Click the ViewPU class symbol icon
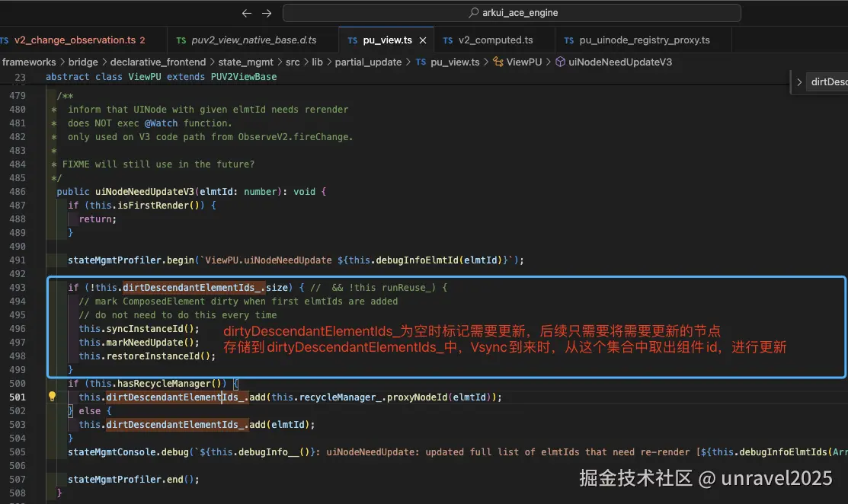Viewport: 848px width, 504px height. point(498,62)
